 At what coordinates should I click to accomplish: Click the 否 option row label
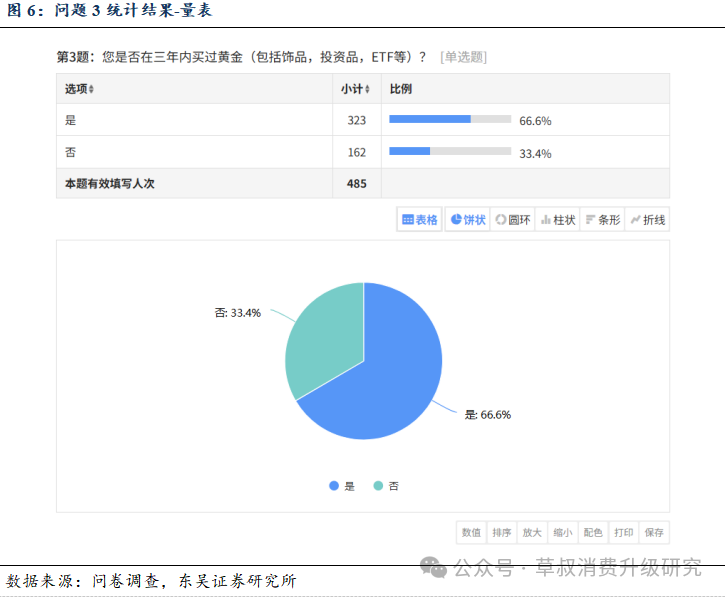pos(70,152)
